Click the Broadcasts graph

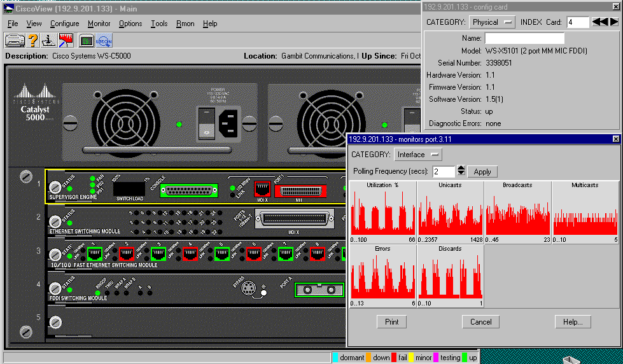(518, 212)
